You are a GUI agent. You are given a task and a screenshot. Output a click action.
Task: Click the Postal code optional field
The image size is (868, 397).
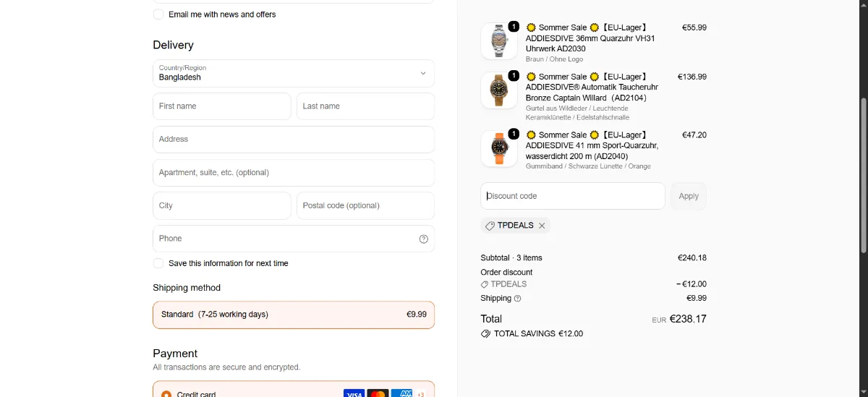click(x=365, y=205)
